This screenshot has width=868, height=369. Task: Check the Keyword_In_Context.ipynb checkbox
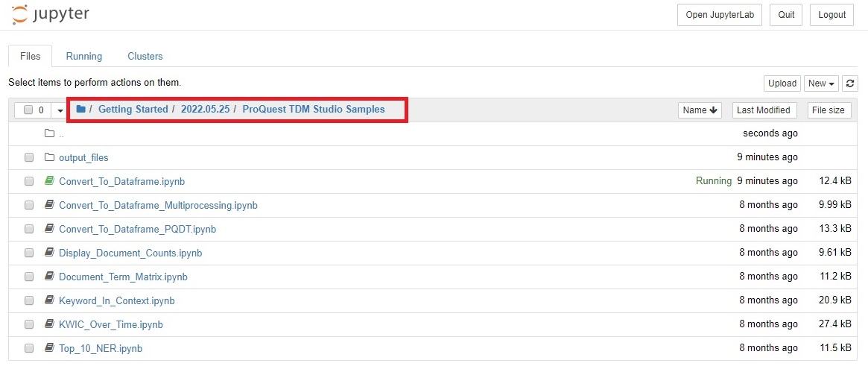(x=29, y=301)
